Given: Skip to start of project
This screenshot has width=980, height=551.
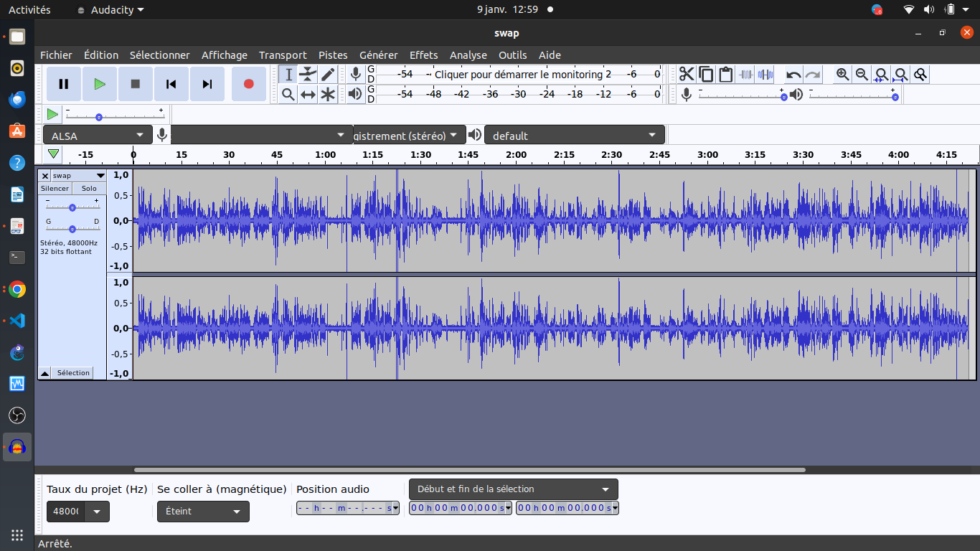Looking at the screenshot, I should point(171,84).
